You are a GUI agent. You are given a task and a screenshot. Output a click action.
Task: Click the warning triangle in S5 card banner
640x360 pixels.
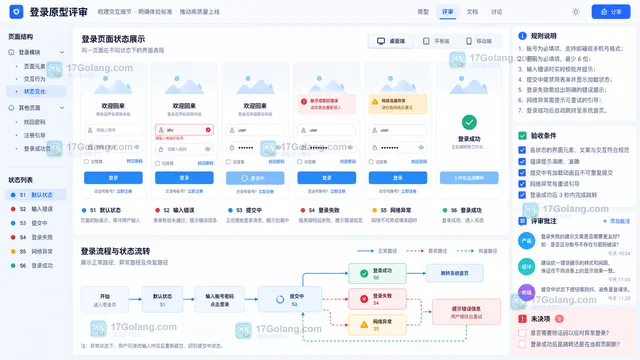tap(375, 101)
